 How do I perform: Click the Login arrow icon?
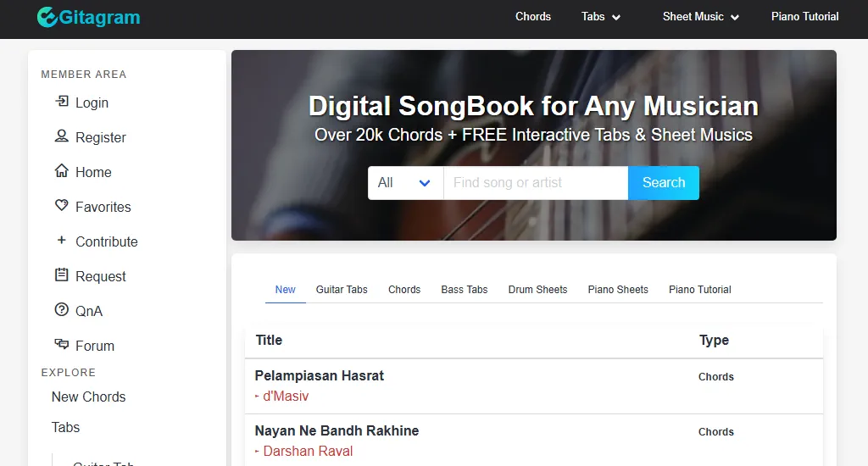(x=61, y=102)
